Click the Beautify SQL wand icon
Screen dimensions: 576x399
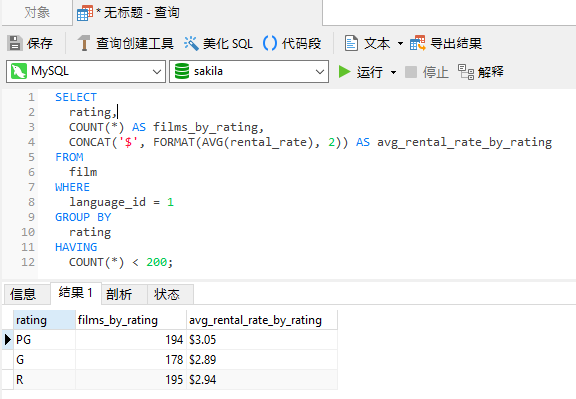point(191,43)
